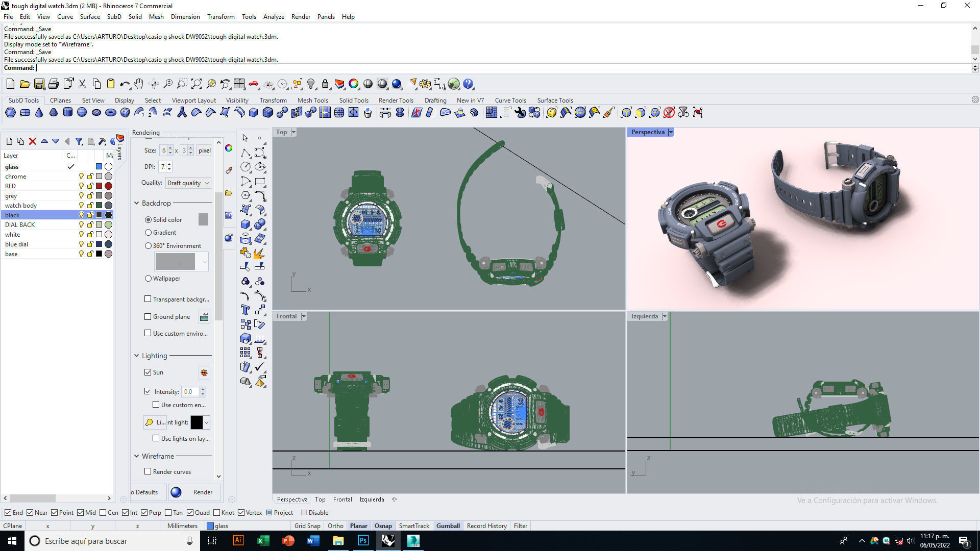This screenshot has height=551, width=980.
Task: Select the polyline curve tool
Action: click(x=246, y=153)
